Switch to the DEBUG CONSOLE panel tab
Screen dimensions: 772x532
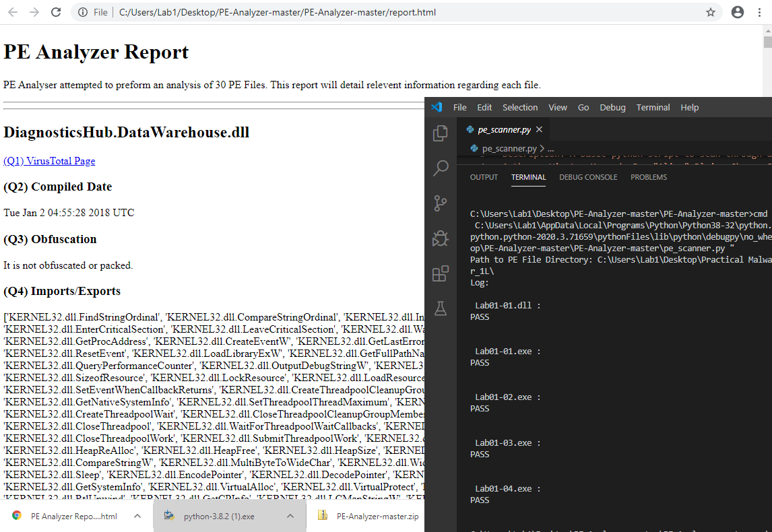(588, 177)
